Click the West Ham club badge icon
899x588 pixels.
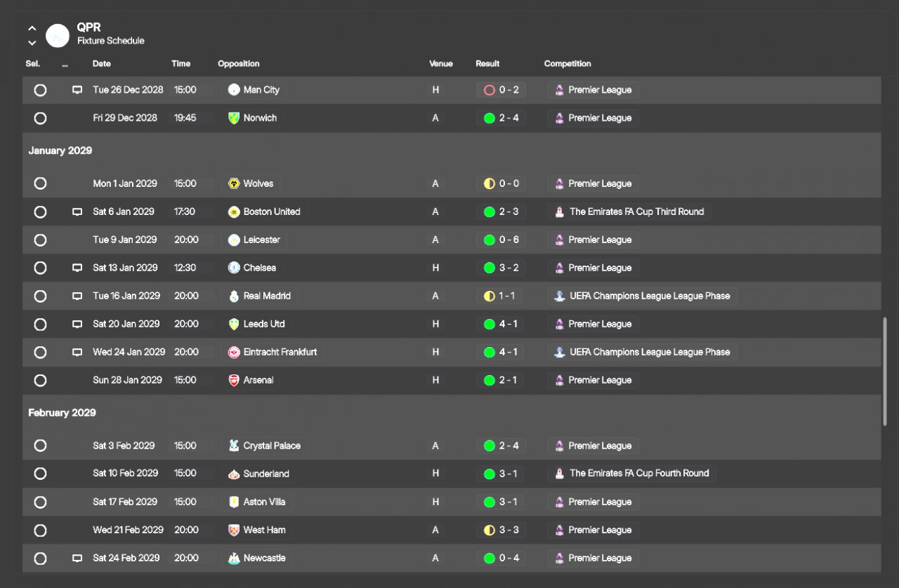[234, 530]
